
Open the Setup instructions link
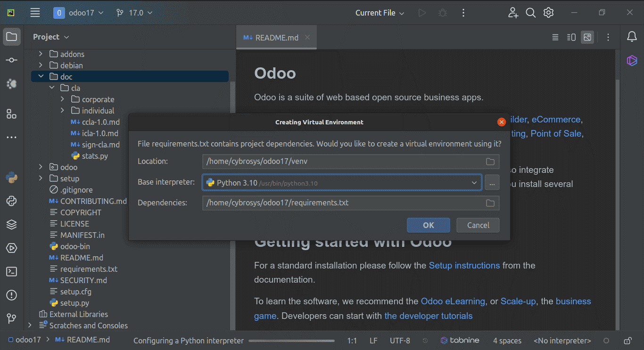(x=464, y=265)
